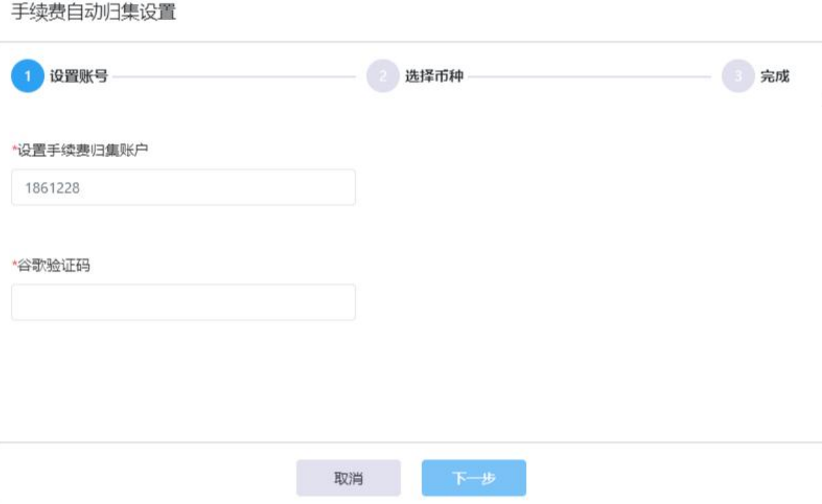Cancel with the 取消 button

tap(349, 478)
